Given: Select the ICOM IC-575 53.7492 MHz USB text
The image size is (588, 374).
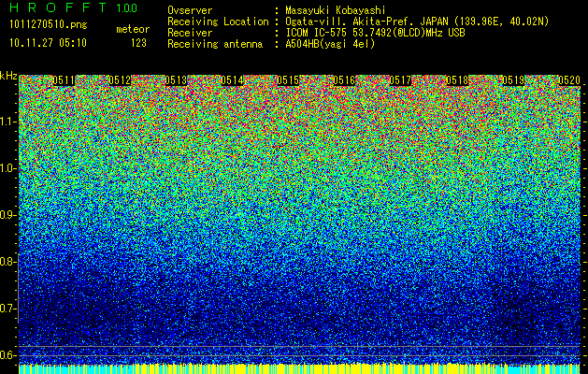Looking at the screenshot, I should coord(375,33).
